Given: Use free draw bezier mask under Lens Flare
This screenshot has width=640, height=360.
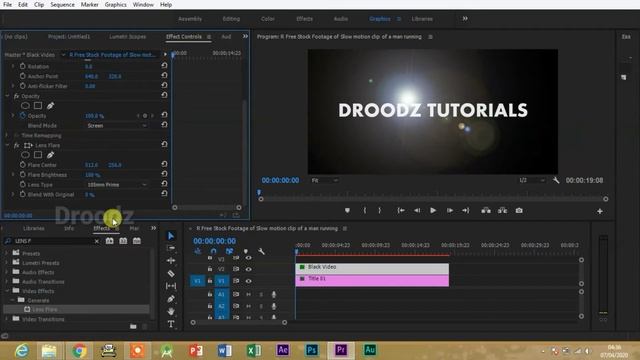Looking at the screenshot, I should point(50,155).
